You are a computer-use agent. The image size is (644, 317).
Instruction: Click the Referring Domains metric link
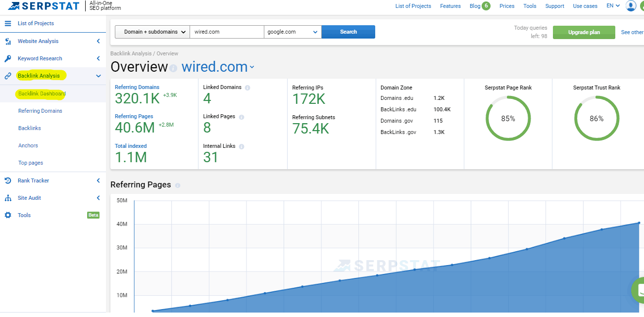tap(137, 87)
